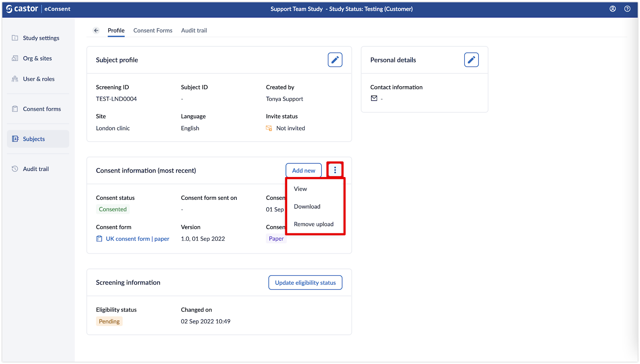This screenshot has width=640, height=364.
Task: Click the English language value
Action: (190, 128)
